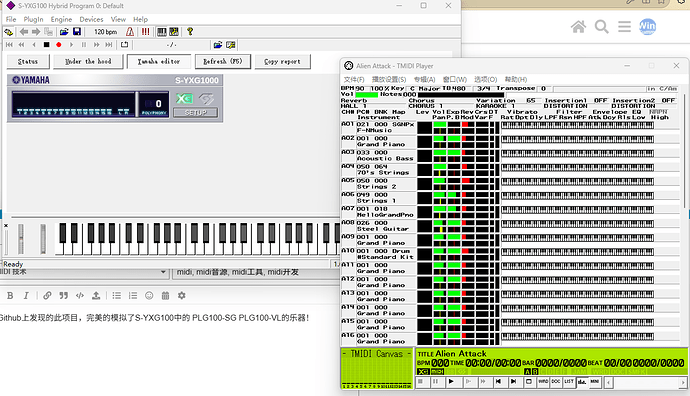Open the PlugIn menu
This screenshot has width=690, height=396.
point(33,19)
